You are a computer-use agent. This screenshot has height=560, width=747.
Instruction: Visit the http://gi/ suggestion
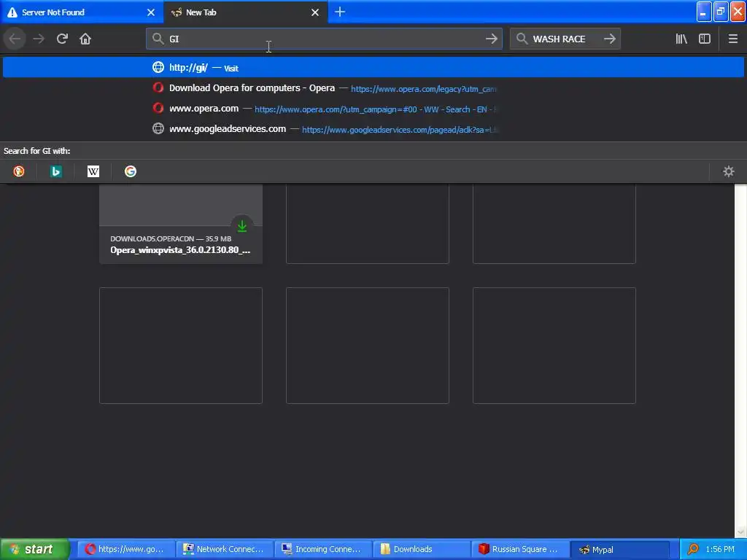[373, 68]
